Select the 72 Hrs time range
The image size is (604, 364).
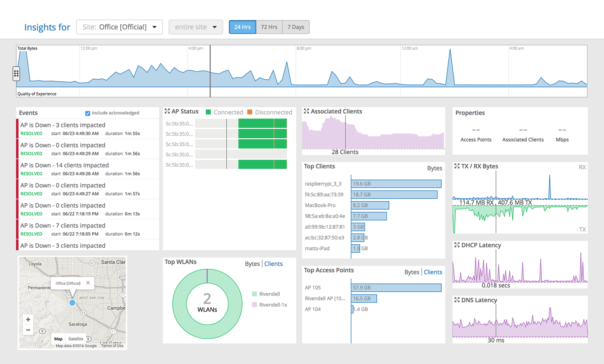click(269, 27)
